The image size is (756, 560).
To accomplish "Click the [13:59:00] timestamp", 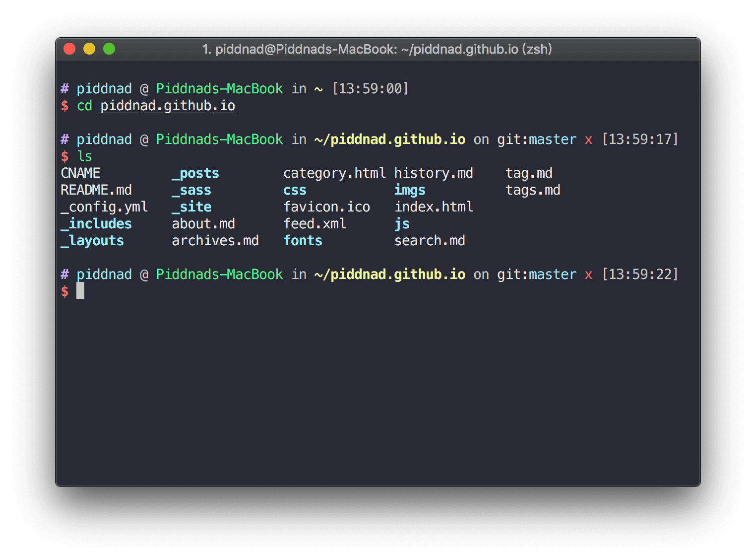I will pos(370,89).
